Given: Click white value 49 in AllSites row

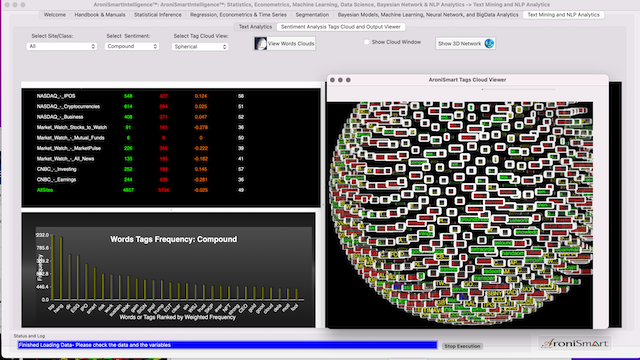Looking at the screenshot, I should [241, 190].
